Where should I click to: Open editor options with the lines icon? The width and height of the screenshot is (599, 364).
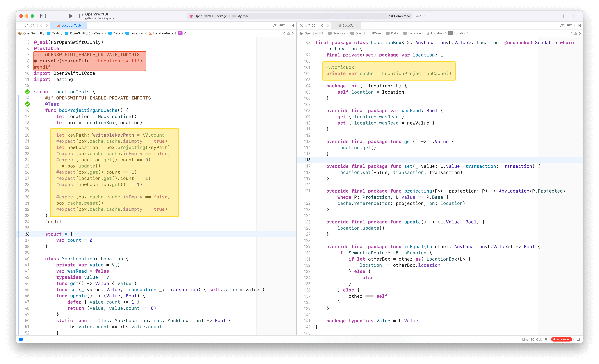(282, 25)
